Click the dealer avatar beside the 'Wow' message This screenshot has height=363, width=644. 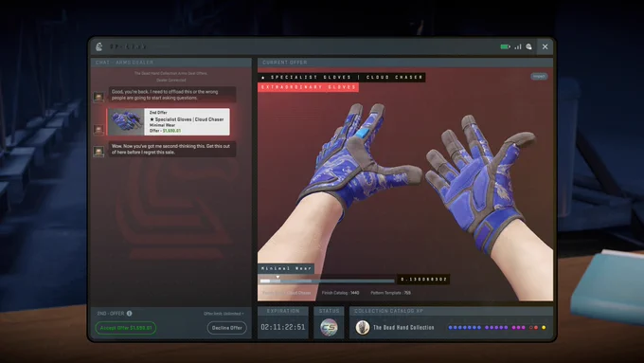[x=98, y=152]
